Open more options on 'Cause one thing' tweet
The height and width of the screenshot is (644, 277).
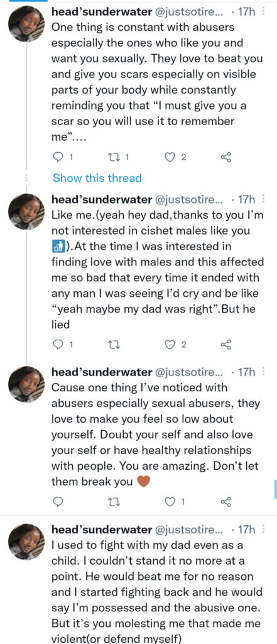pyautogui.click(x=263, y=372)
